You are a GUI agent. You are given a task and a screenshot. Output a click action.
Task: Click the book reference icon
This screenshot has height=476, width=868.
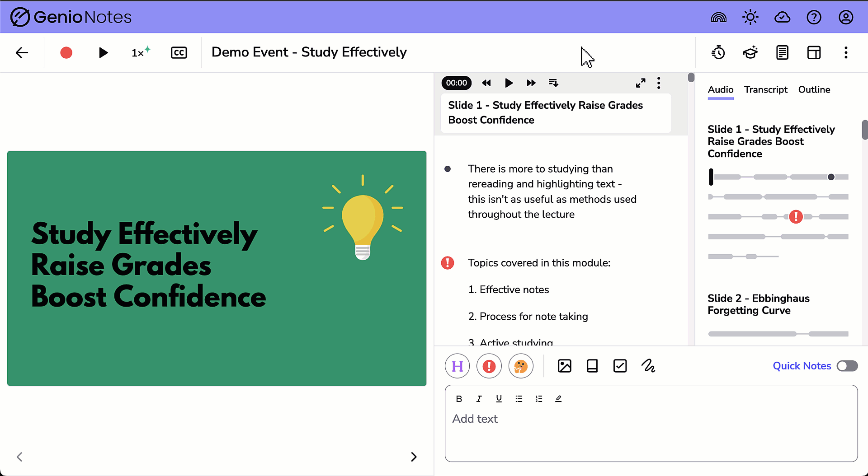tap(592, 366)
